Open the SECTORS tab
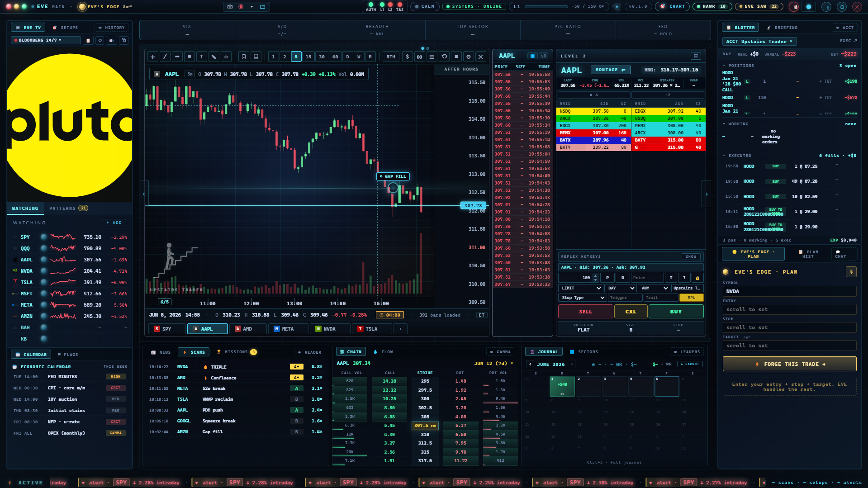Viewport: 868px width, 488px height. [x=584, y=352]
